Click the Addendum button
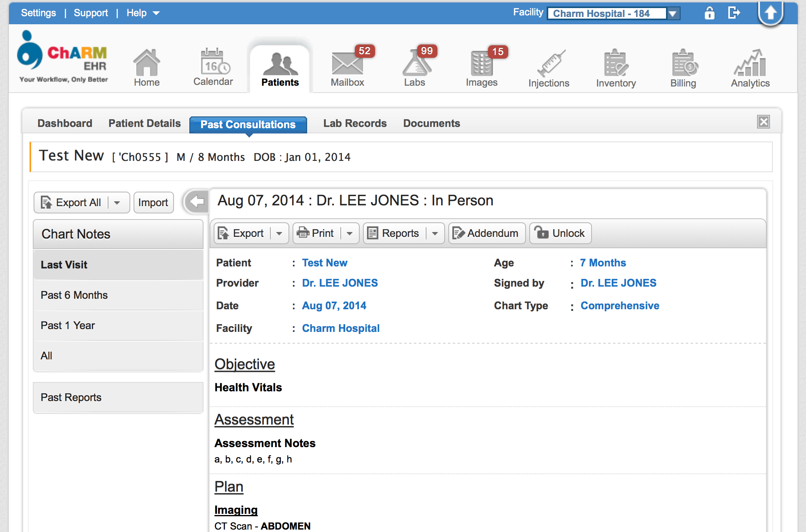The width and height of the screenshot is (806, 532). click(487, 233)
